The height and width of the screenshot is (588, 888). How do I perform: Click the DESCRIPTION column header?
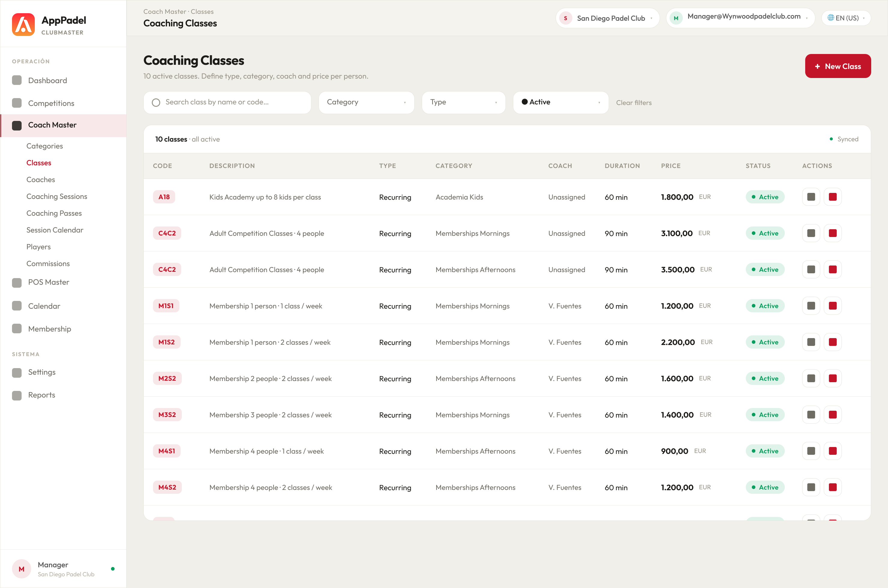coord(232,166)
